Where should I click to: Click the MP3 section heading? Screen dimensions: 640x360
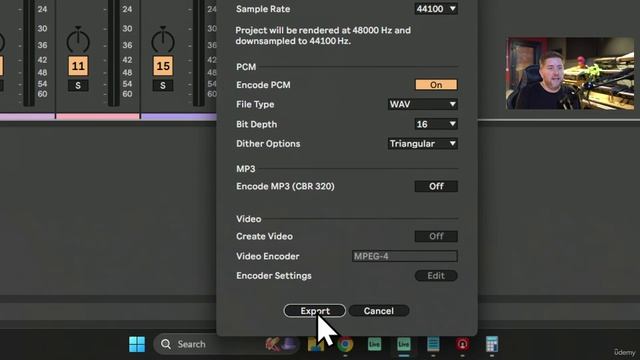246,169
